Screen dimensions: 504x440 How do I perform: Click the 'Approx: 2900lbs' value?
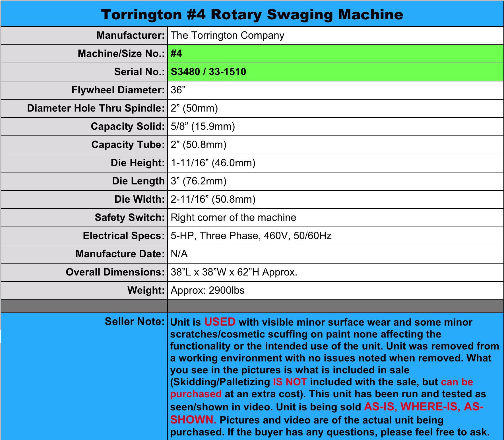(x=207, y=290)
